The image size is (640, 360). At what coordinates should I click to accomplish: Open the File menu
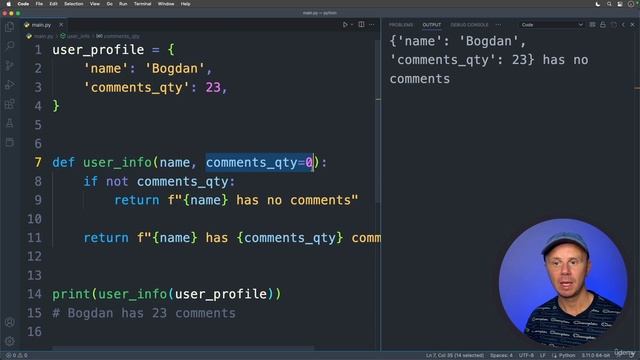click(x=39, y=4)
